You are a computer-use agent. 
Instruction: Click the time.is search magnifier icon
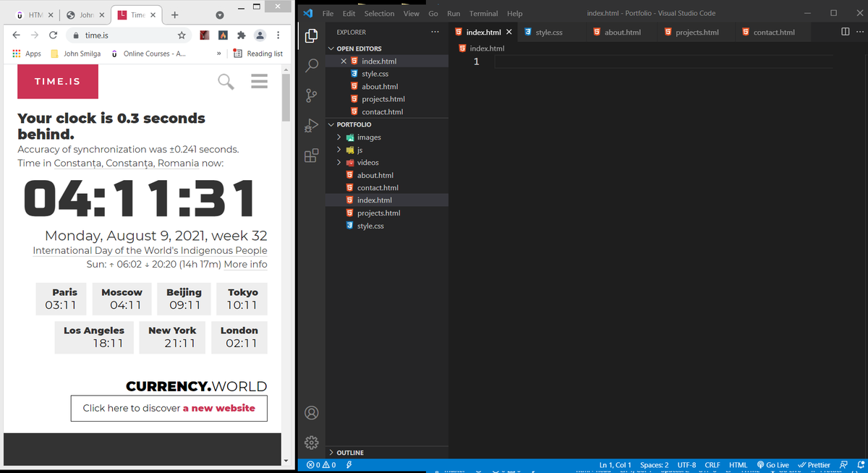coord(226,82)
